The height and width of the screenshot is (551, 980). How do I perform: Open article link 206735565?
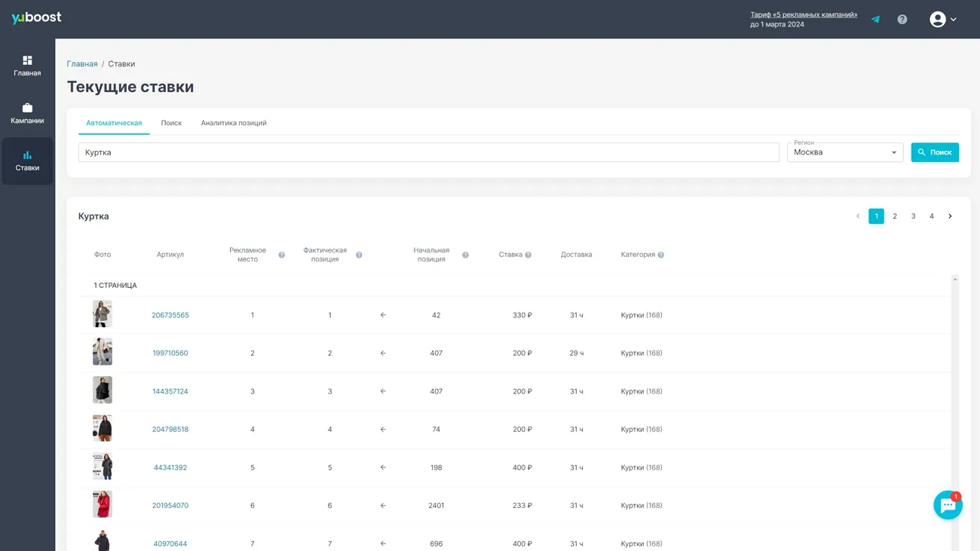point(170,315)
